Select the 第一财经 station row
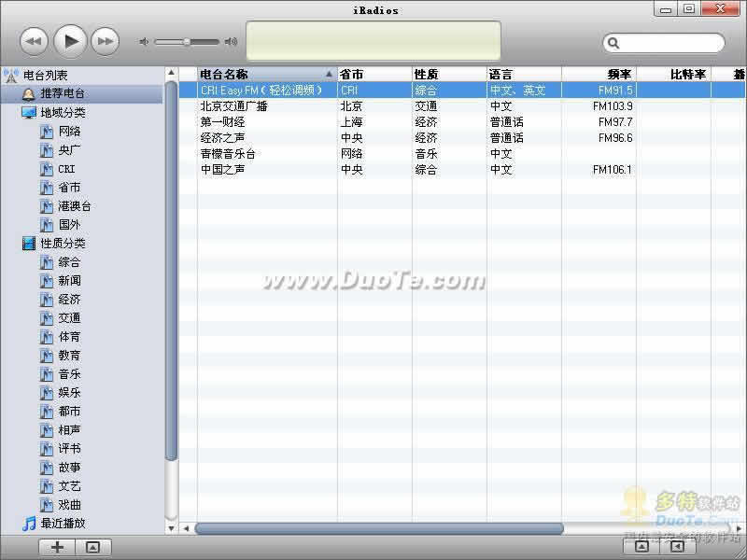Screen dimensions: 747x560 tap(462, 122)
